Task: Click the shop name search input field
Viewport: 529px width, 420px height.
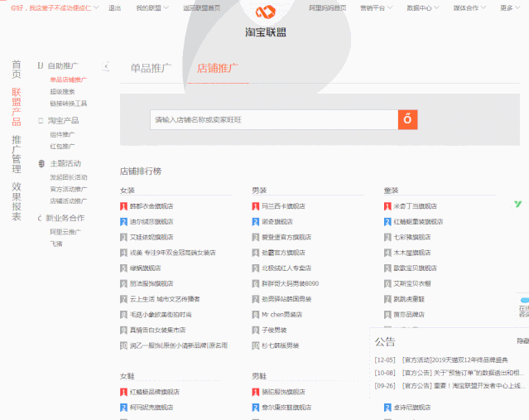Action: pyautogui.click(x=273, y=119)
